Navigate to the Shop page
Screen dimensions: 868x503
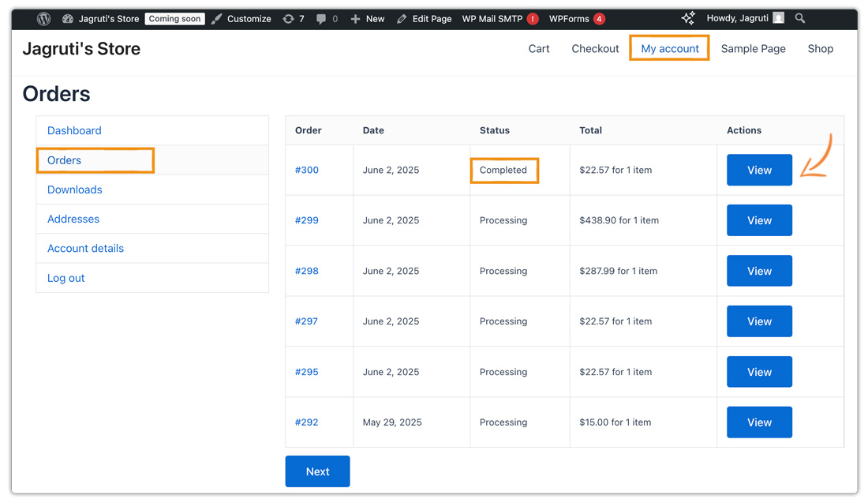[x=821, y=49]
